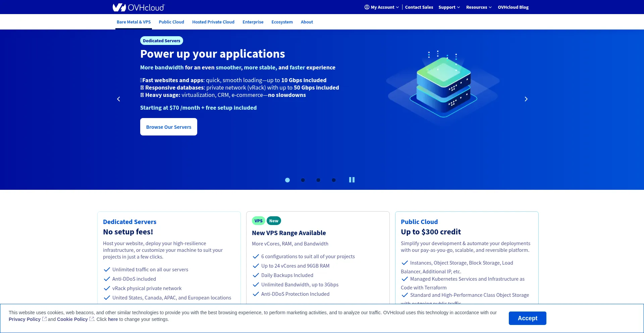This screenshot has width=644, height=333.
Task: Open Contact Sales link
Action: click(419, 7)
